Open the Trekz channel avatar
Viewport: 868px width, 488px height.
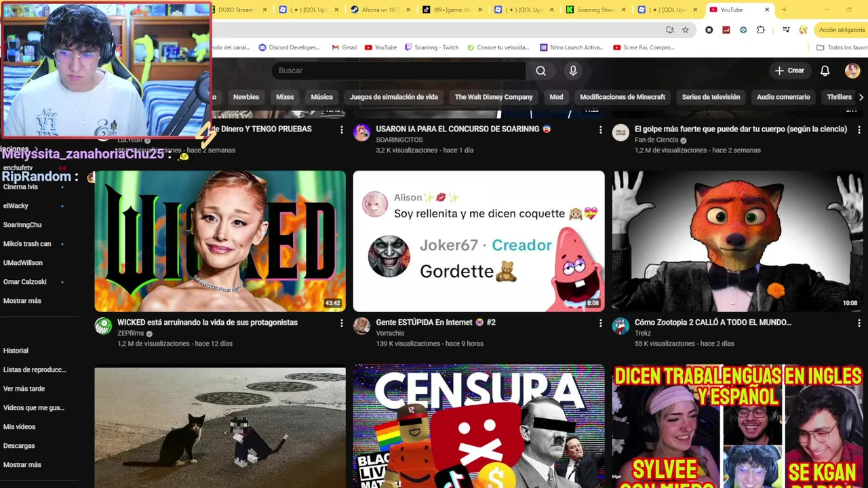(x=620, y=326)
